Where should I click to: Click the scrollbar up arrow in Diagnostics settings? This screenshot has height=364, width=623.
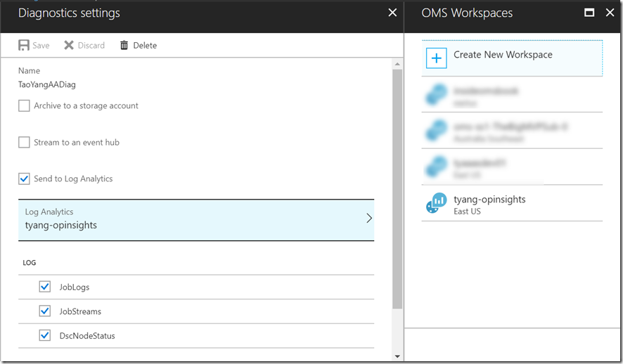397,64
